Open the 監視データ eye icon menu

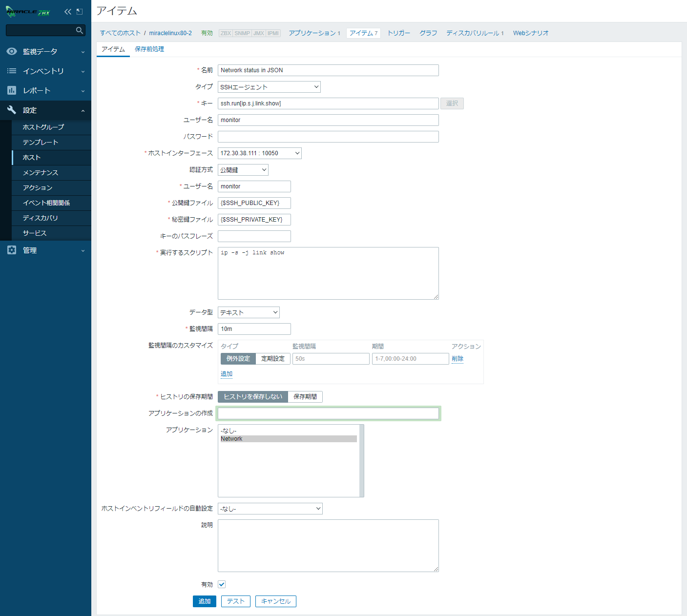(x=12, y=51)
